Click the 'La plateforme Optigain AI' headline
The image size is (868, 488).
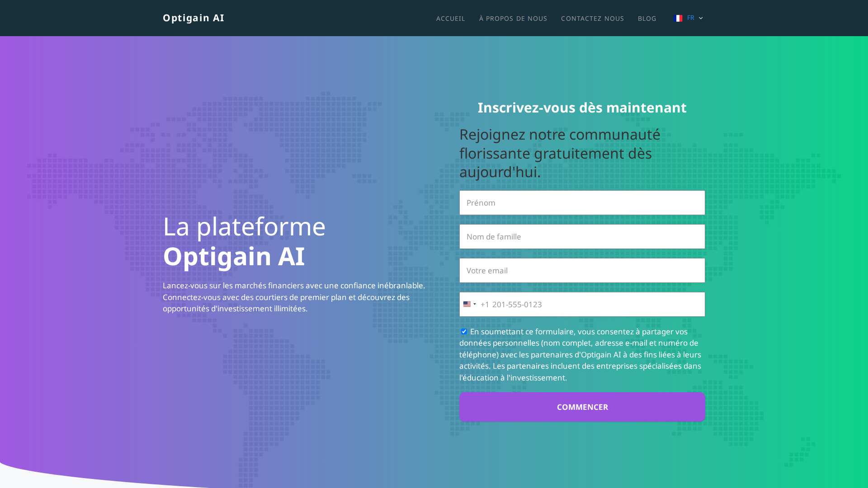tap(244, 241)
